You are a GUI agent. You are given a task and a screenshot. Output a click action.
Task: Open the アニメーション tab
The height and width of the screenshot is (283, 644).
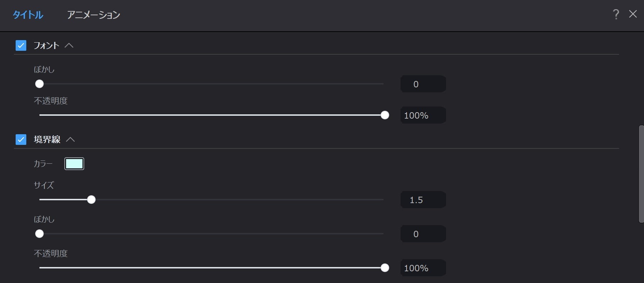click(x=93, y=15)
